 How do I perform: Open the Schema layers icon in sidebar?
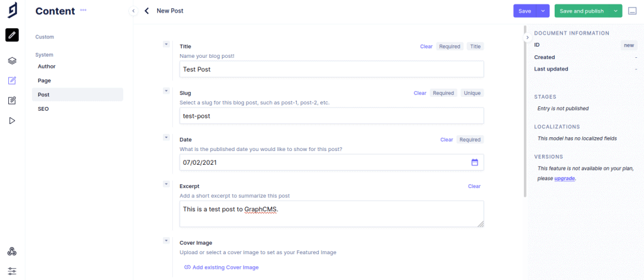[12, 61]
